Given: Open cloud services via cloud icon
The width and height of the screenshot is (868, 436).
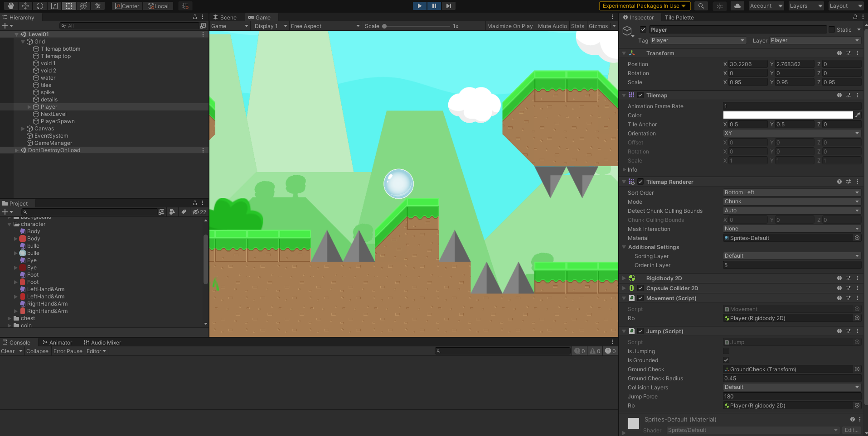Looking at the screenshot, I should tap(737, 6).
